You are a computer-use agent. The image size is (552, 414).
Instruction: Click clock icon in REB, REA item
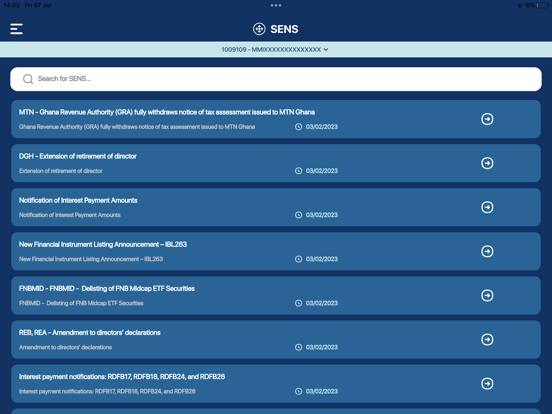click(x=299, y=347)
